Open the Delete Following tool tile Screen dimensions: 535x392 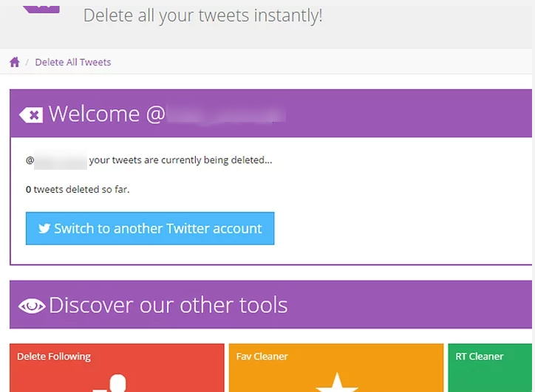[117, 368]
